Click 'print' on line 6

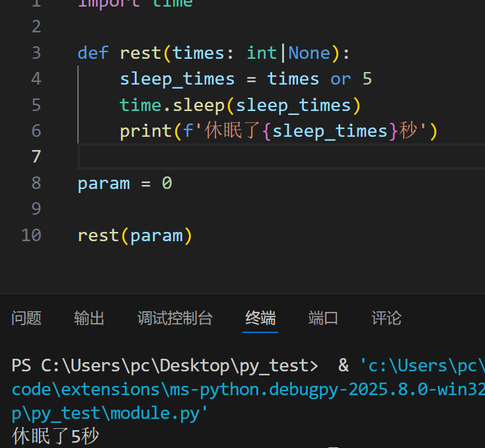145,131
